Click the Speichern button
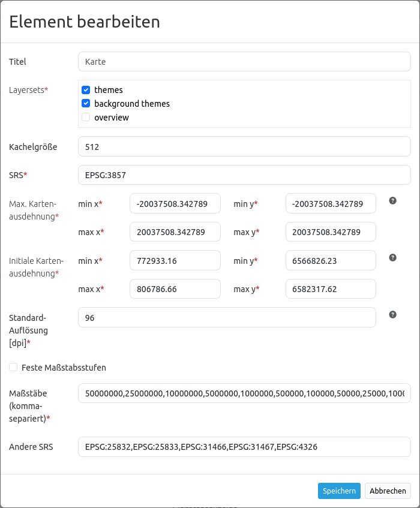 tap(339, 491)
